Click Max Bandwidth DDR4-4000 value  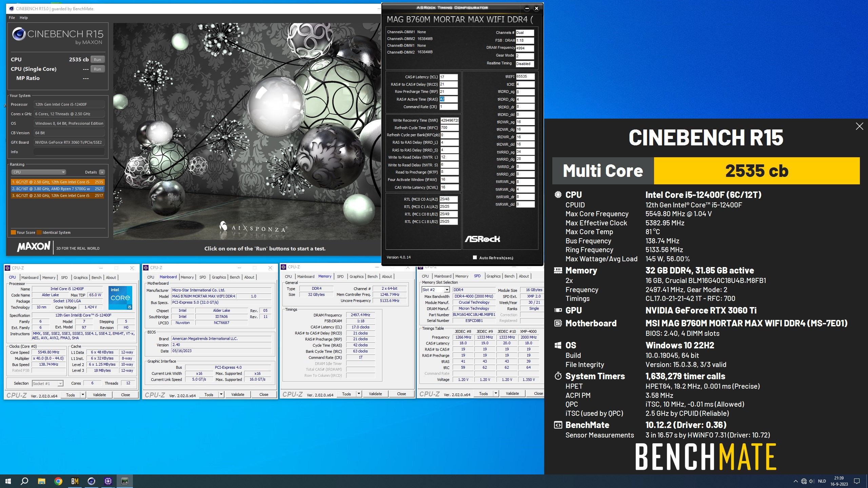click(x=474, y=296)
